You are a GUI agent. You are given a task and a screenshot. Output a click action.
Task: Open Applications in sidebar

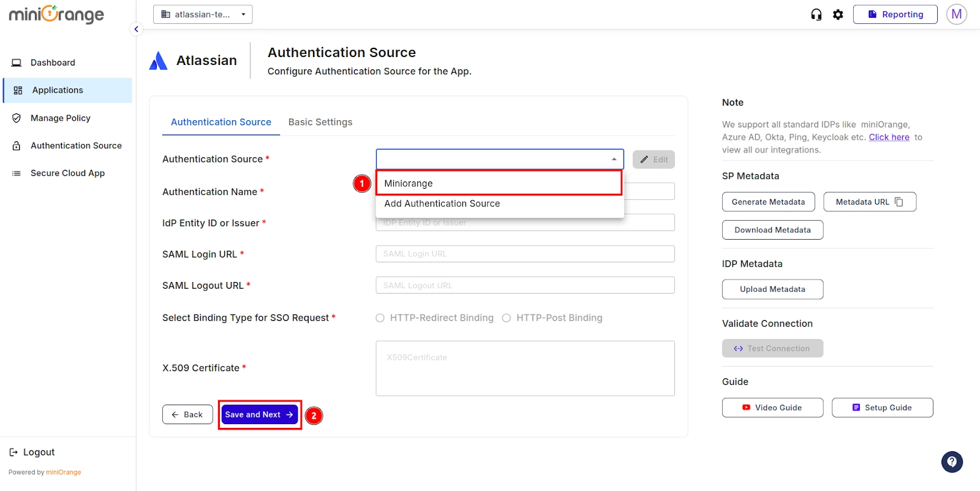(67, 90)
